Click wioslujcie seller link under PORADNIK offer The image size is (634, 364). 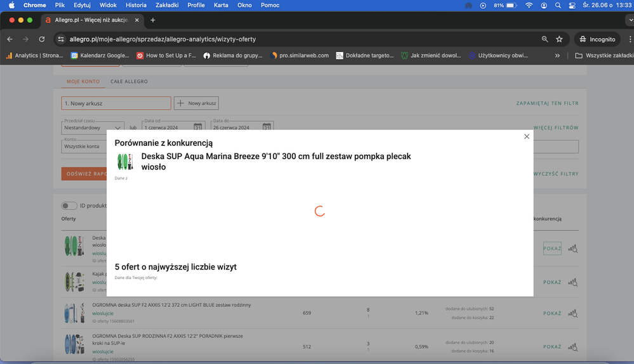(x=103, y=352)
